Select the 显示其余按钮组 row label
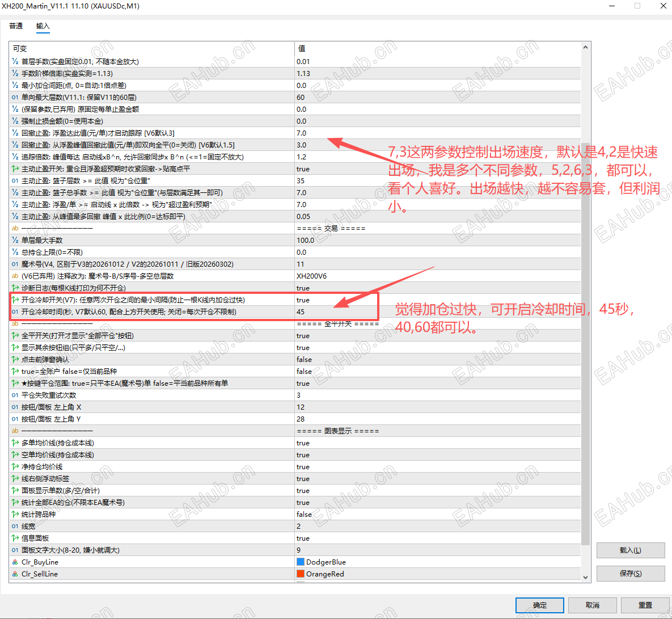This screenshot has width=672, height=619. 73,348
